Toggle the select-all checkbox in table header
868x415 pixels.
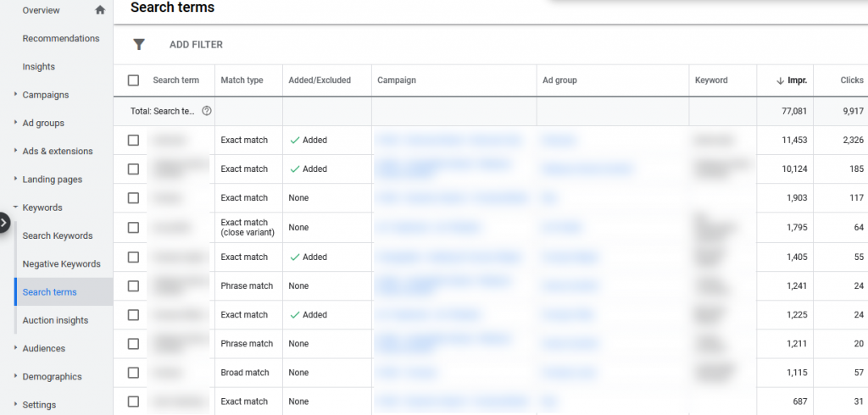click(x=133, y=80)
